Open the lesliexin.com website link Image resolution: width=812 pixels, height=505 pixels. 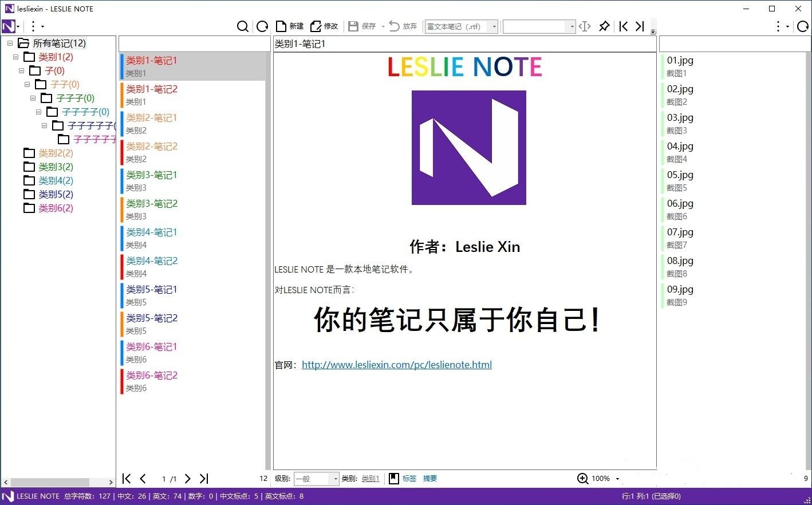click(397, 365)
